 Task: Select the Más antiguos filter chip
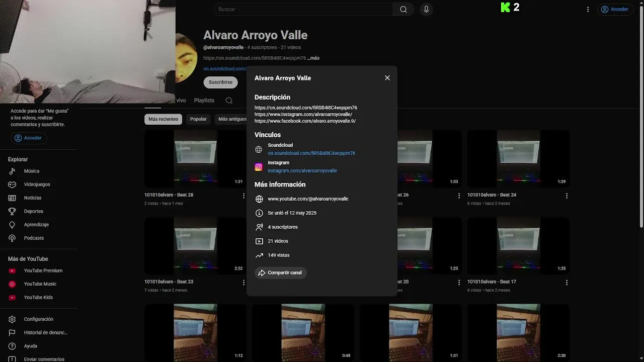(231, 119)
